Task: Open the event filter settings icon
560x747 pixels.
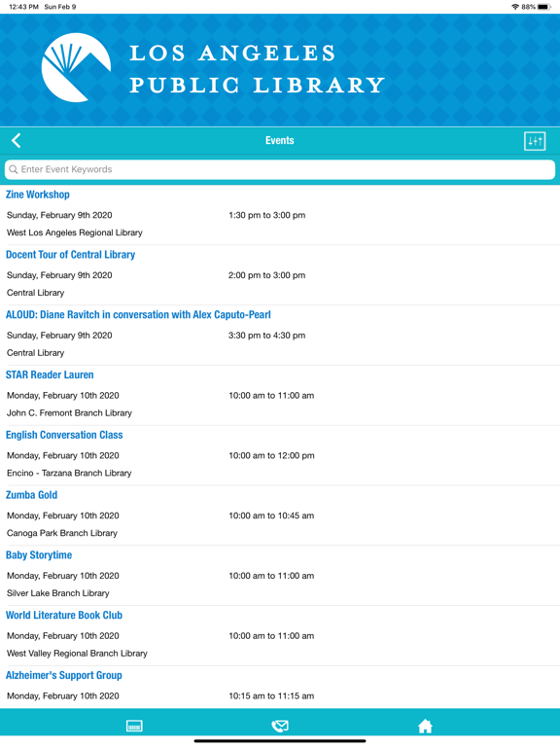Action: click(x=535, y=141)
